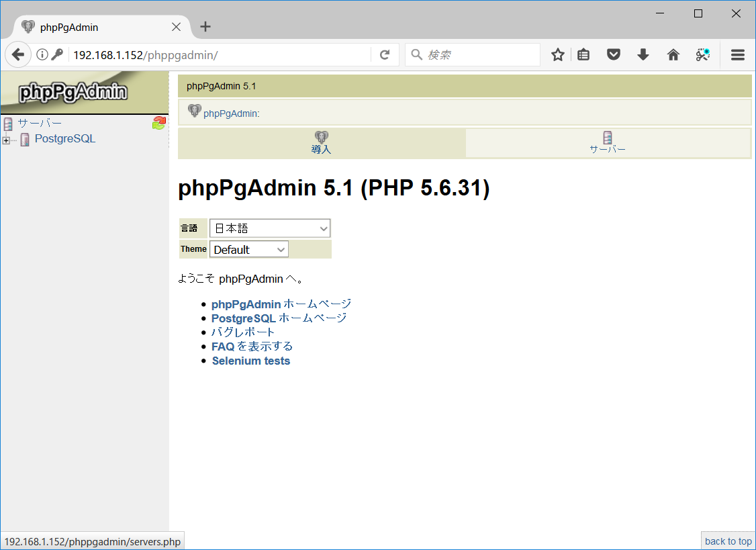Switch to the サーバー tab
756x550 pixels.
click(608, 143)
